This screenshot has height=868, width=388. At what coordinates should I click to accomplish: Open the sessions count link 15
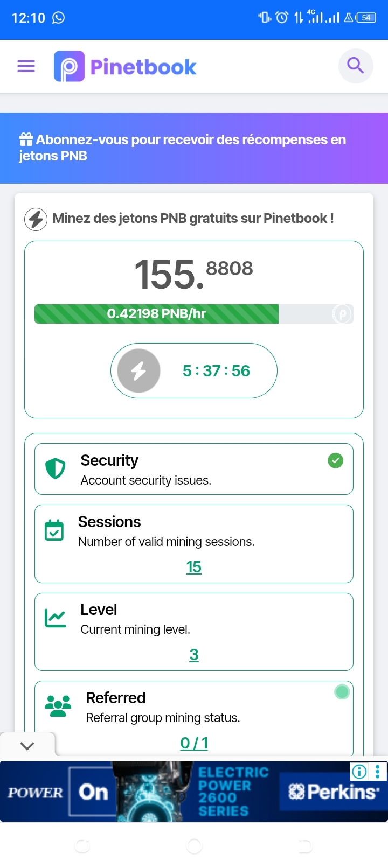[194, 567]
